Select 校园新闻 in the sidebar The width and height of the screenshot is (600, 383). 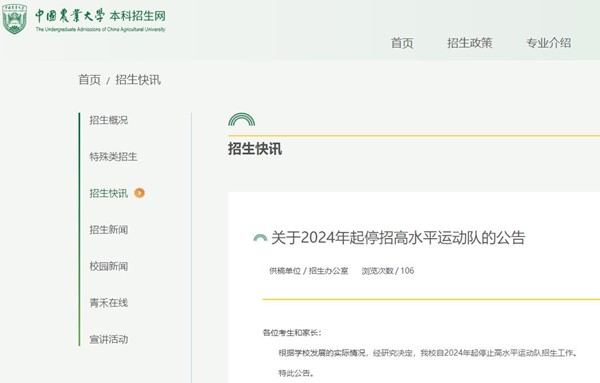click(109, 266)
